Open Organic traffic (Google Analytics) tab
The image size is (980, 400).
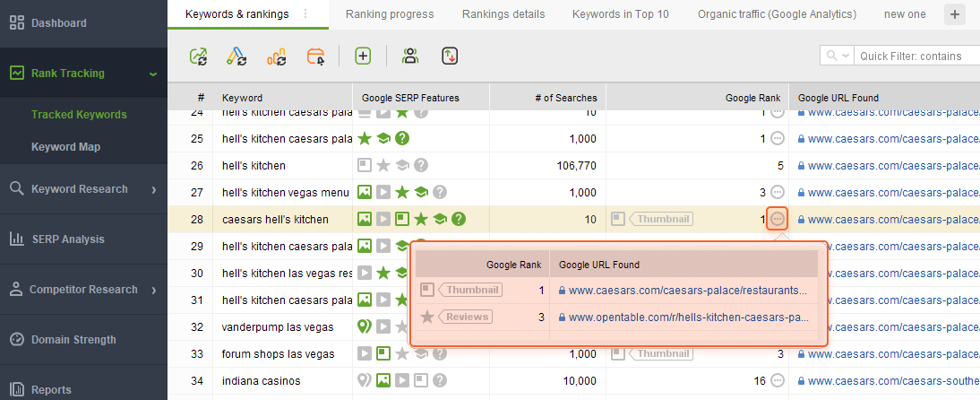[x=777, y=13]
